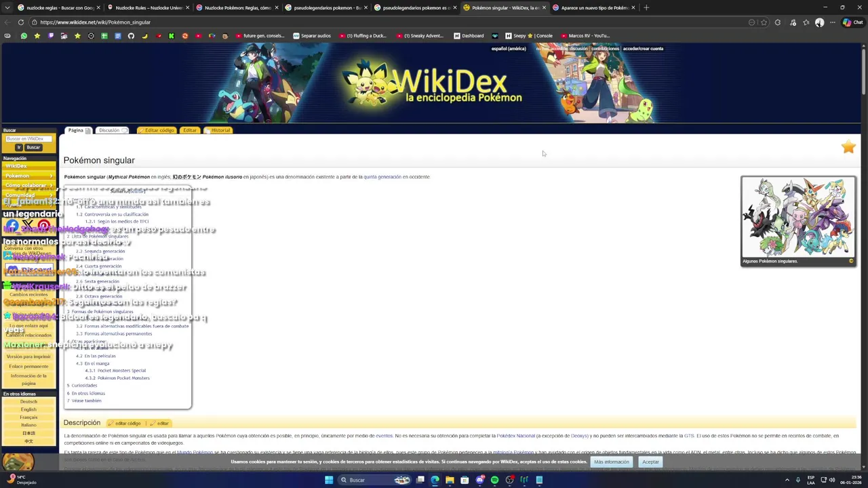Expand the 'Comunidad' navigation menu

(28, 195)
